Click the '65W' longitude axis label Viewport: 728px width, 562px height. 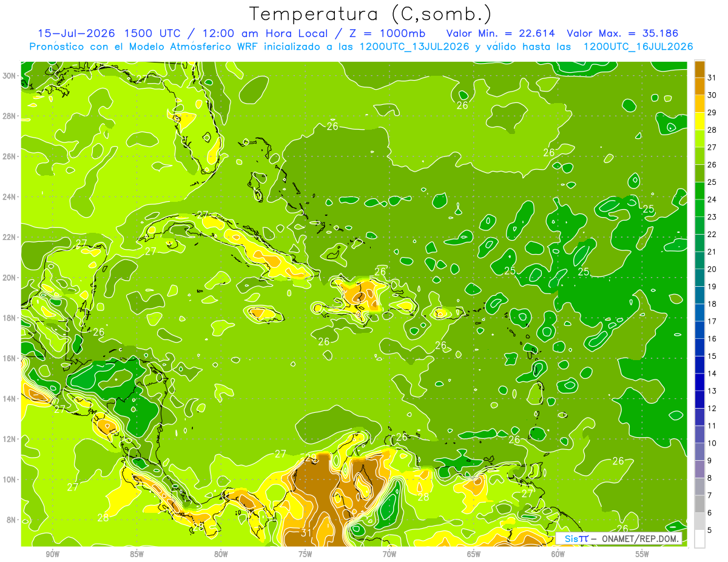pos(474,554)
